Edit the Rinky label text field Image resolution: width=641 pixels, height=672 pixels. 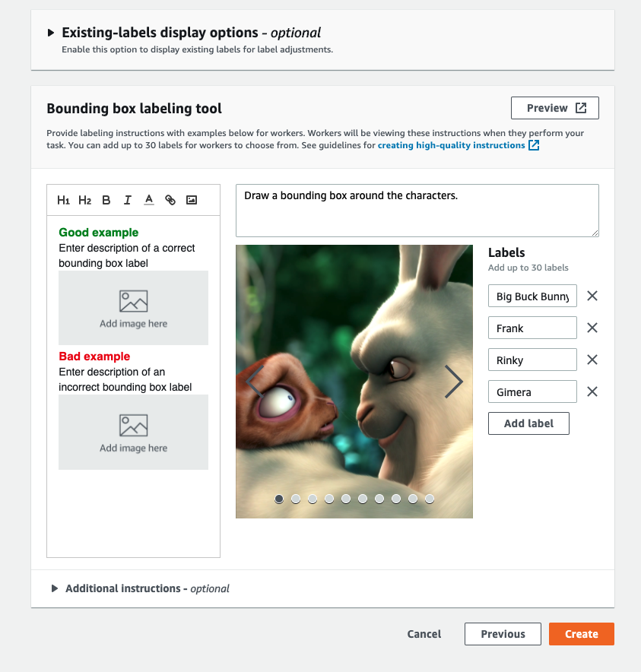coord(532,360)
